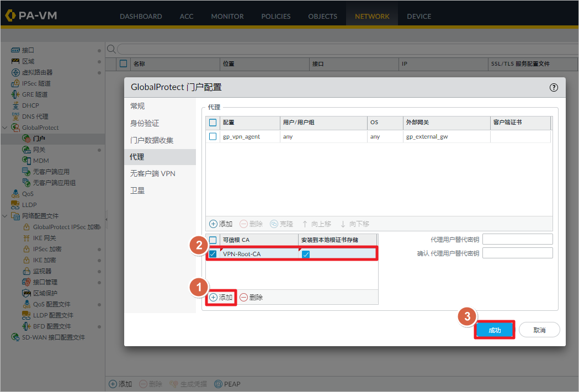Open the help icon in portal dialog

pyautogui.click(x=554, y=88)
